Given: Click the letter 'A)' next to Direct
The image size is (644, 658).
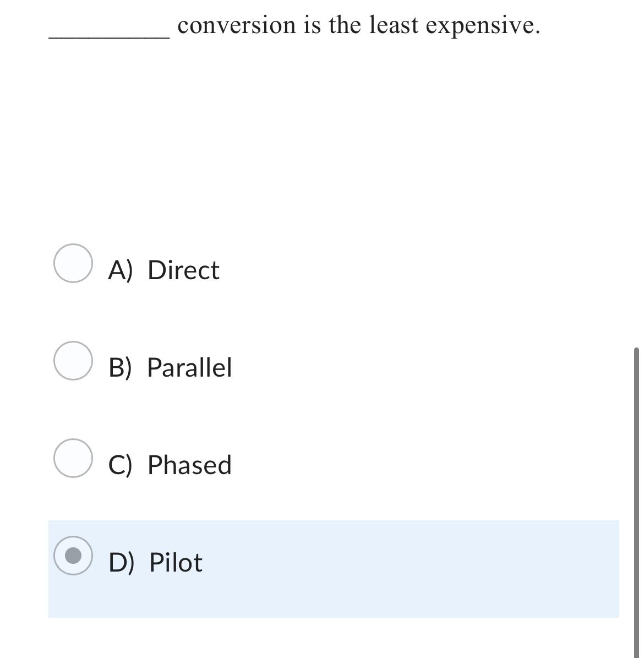Looking at the screenshot, I should tap(121, 270).
